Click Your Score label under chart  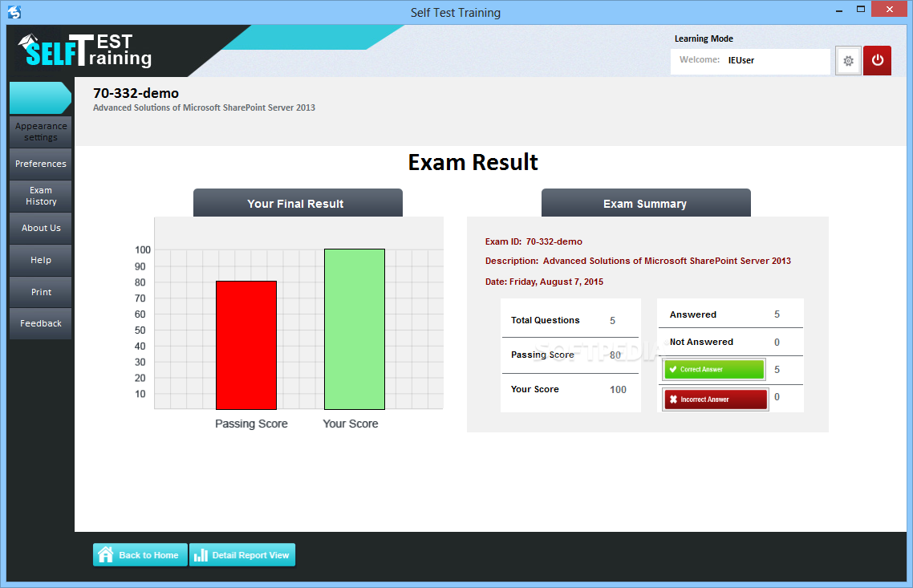coord(351,424)
